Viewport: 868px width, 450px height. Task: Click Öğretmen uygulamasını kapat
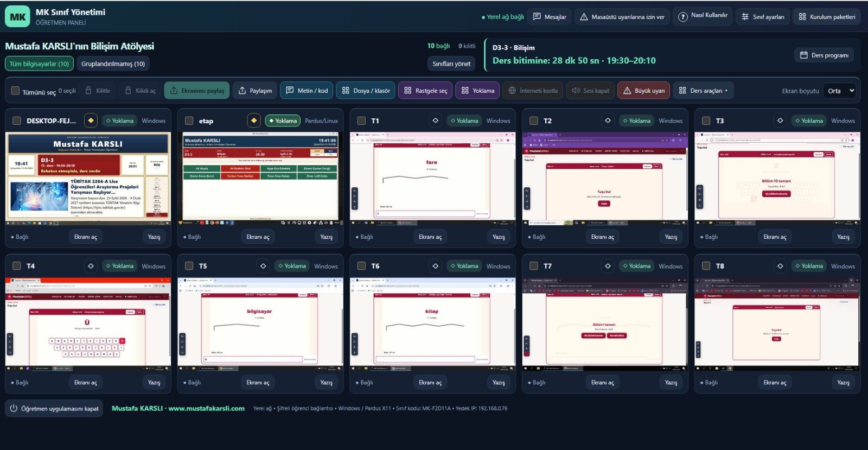(x=54, y=408)
